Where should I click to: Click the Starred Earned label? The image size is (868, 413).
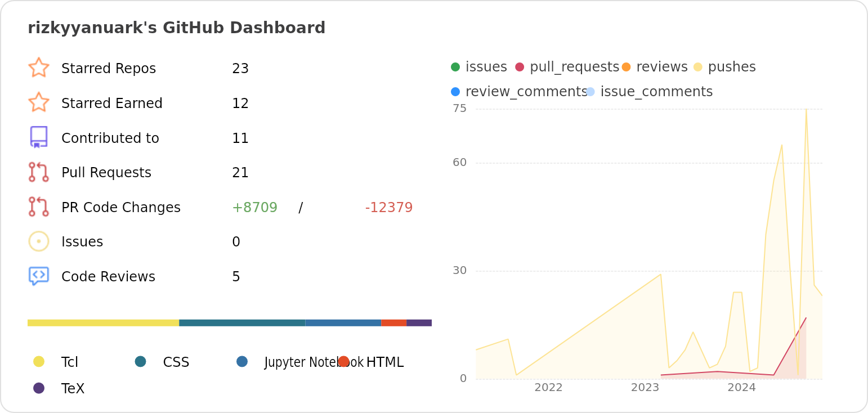(112, 104)
